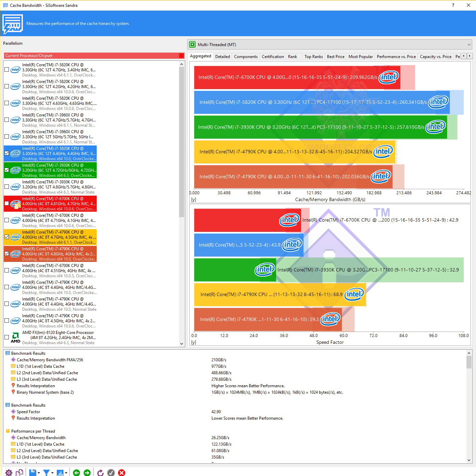Open the Rank tab
This screenshot has height=476, width=476.
point(293,57)
